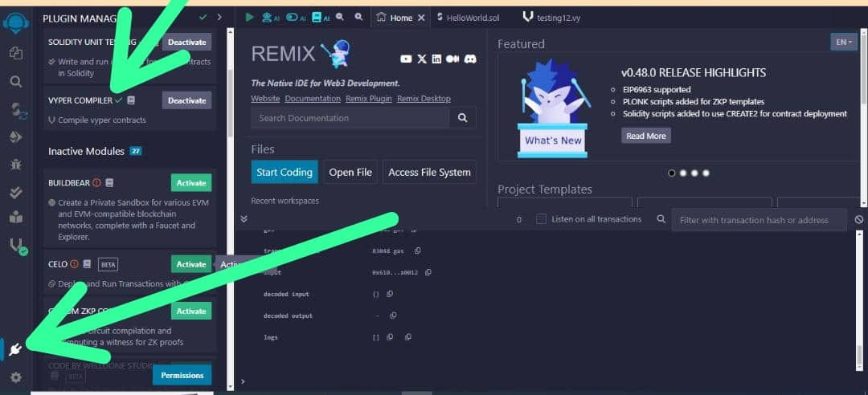Focus the transaction hash filter field
This screenshot has width=868, height=395.
coord(759,220)
